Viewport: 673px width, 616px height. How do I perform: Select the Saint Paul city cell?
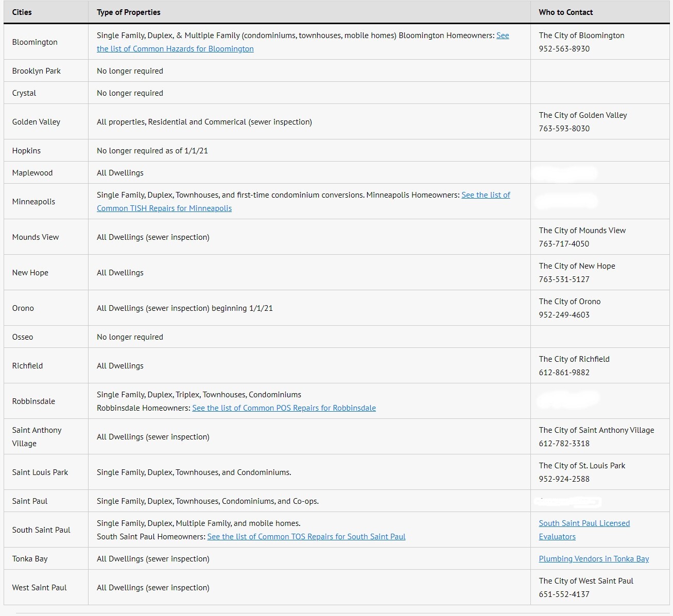point(46,501)
